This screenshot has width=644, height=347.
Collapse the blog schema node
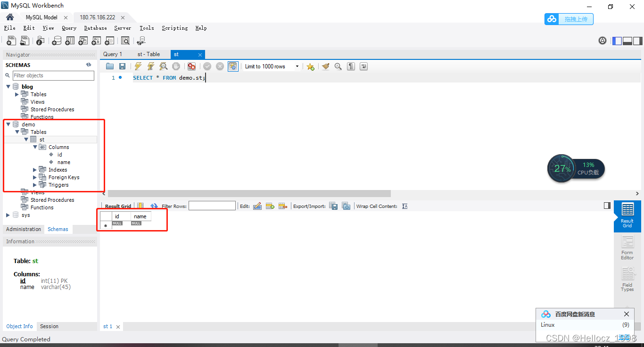pos(8,87)
